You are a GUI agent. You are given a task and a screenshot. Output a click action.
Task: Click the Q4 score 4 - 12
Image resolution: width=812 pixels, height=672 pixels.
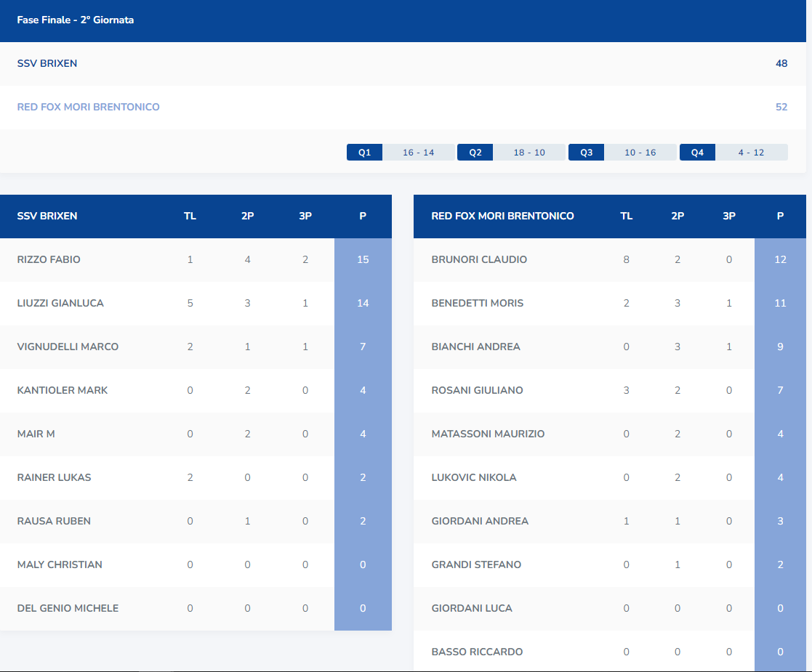click(x=751, y=153)
